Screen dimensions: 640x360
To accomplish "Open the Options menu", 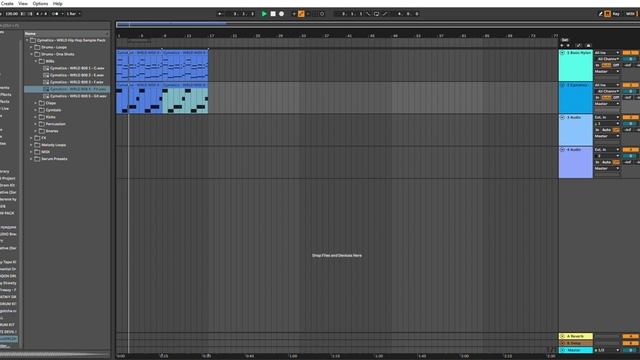I will click(x=40, y=3).
